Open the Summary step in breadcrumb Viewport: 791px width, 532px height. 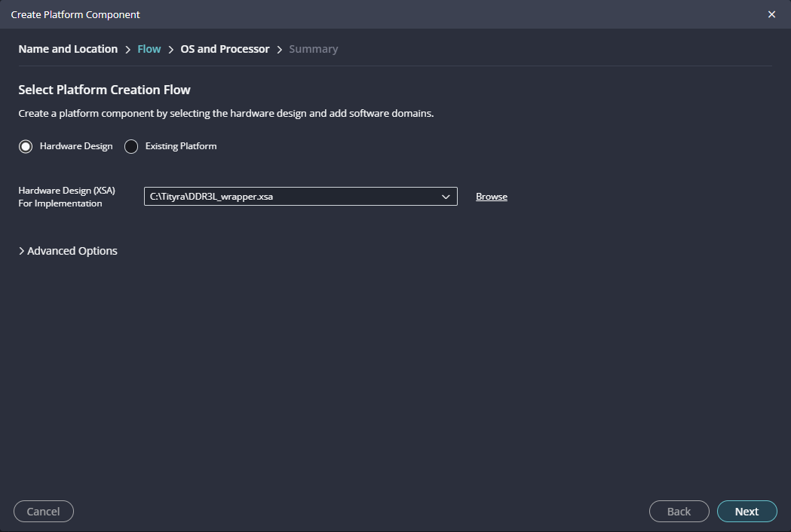pos(314,49)
